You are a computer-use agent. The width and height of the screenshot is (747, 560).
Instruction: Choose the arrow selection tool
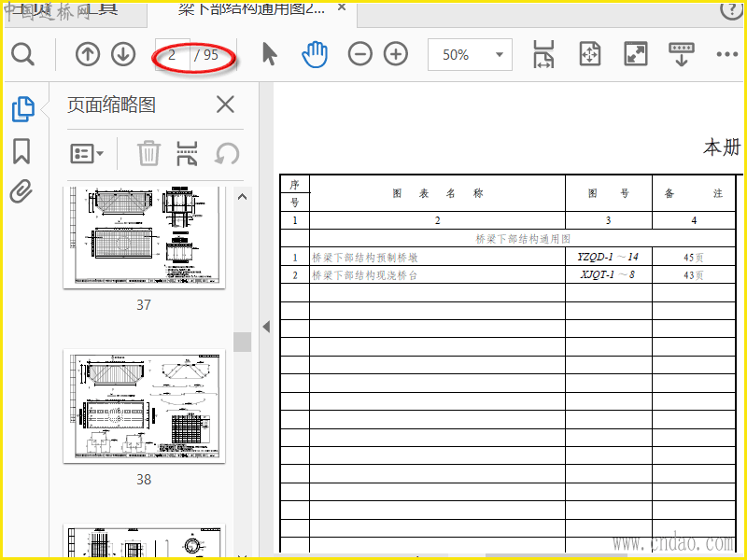[270, 54]
